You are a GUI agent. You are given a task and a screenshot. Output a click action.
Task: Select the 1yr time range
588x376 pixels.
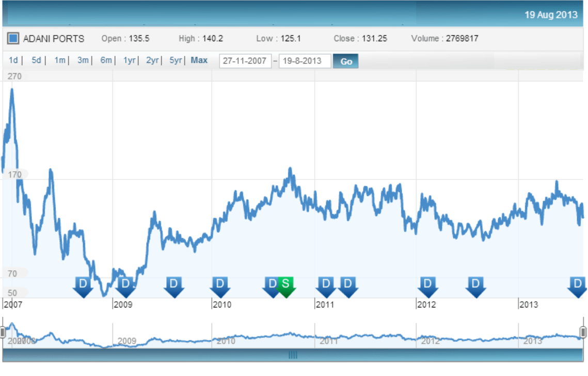[129, 60]
